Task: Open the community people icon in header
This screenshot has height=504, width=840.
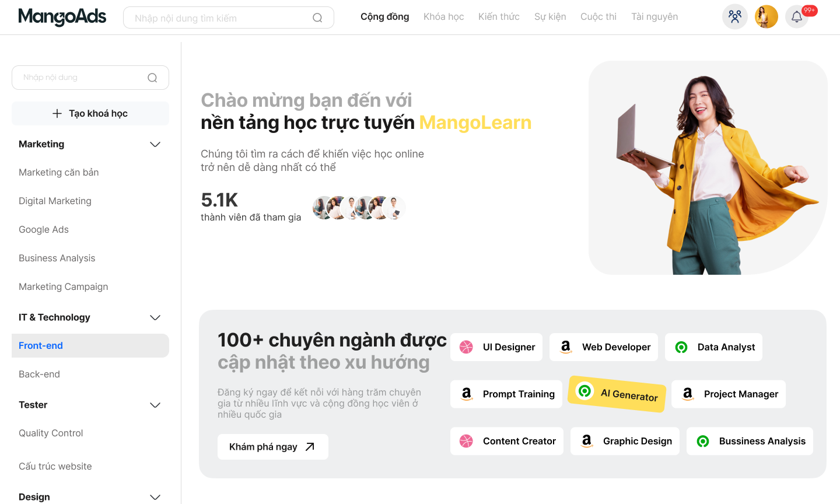Action: click(735, 16)
